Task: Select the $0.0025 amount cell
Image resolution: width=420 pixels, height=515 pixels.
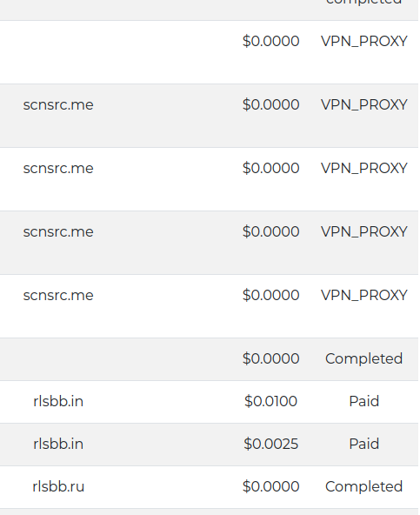Action: (270, 444)
